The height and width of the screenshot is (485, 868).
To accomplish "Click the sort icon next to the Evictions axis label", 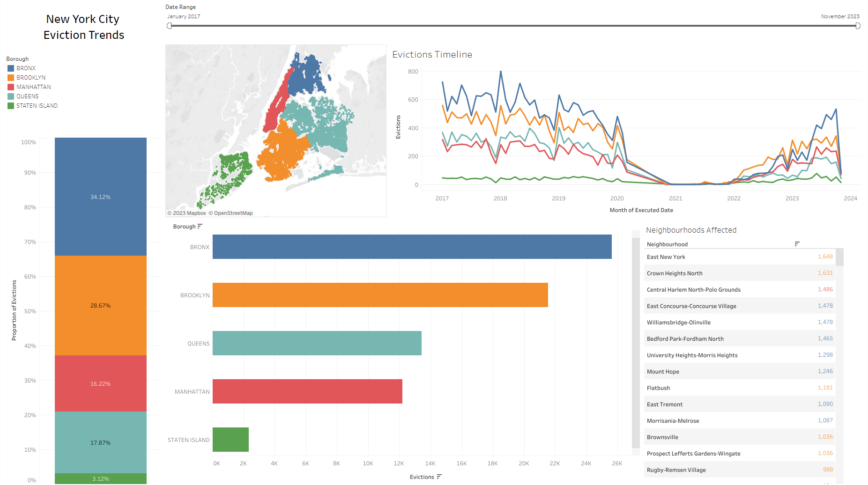I will click(439, 477).
